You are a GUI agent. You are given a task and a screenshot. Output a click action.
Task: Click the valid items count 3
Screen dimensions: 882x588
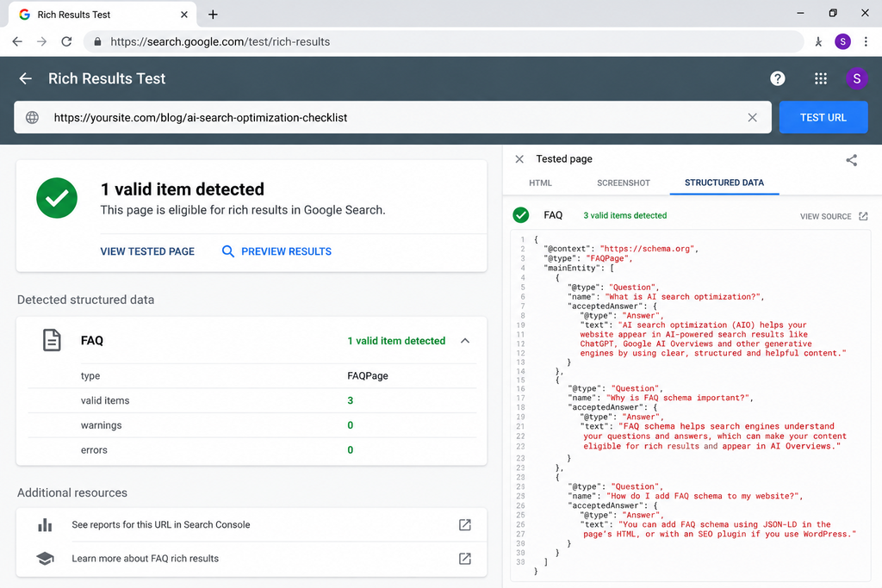pos(350,400)
